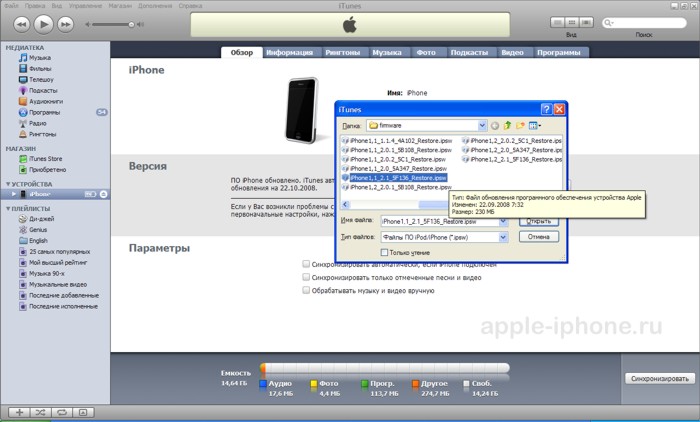The width and height of the screenshot is (700, 422).
Task: Switch to the Музыка tab
Action: tap(387, 52)
